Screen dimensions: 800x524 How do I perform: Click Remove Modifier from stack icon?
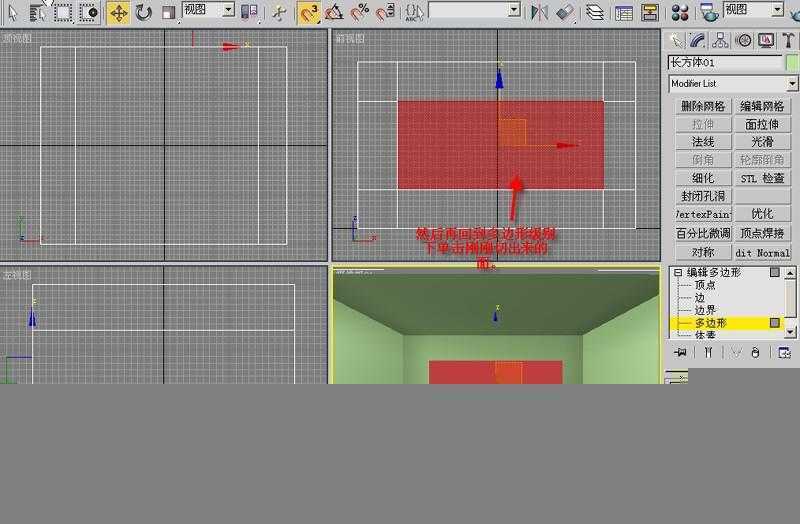[756, 352]
